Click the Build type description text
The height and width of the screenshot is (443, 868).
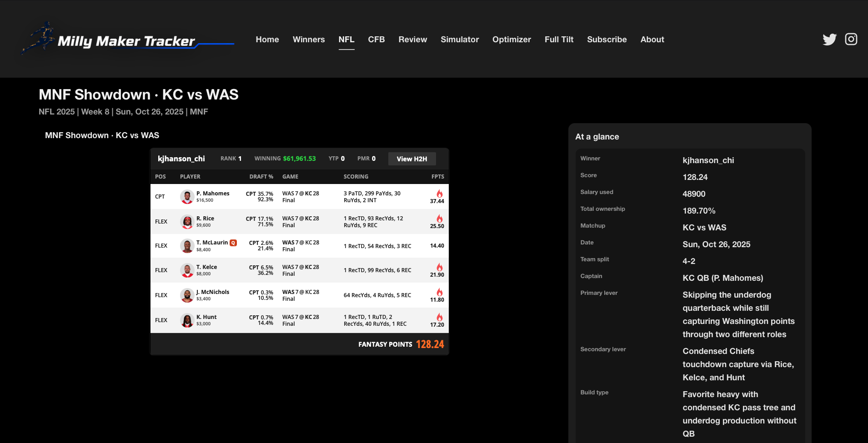tap(739, 414)
